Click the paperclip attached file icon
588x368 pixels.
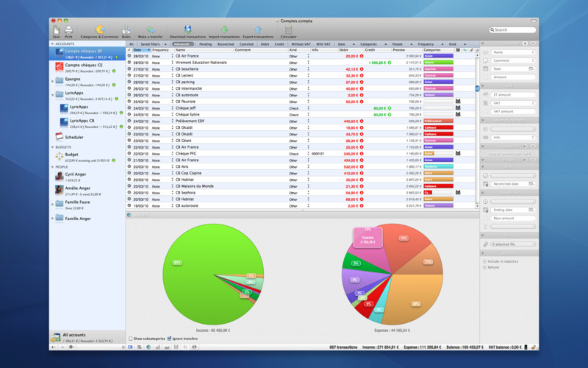(x=486, y=244)
